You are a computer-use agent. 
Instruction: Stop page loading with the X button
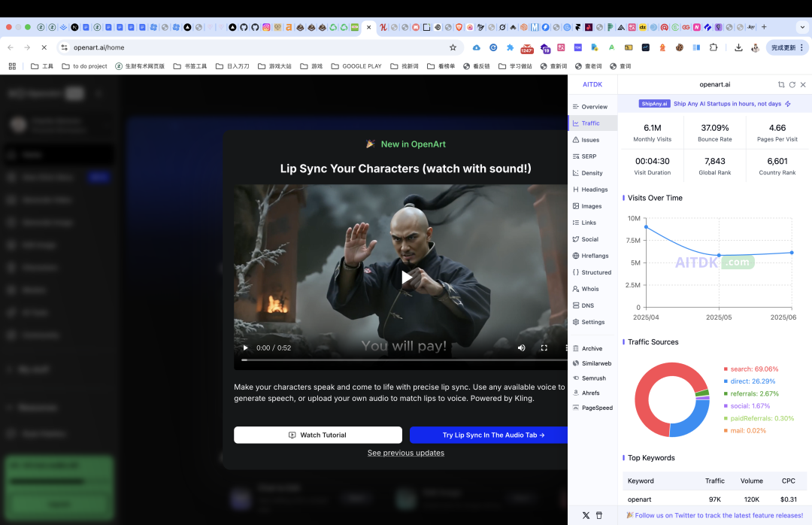coord(44,47)
